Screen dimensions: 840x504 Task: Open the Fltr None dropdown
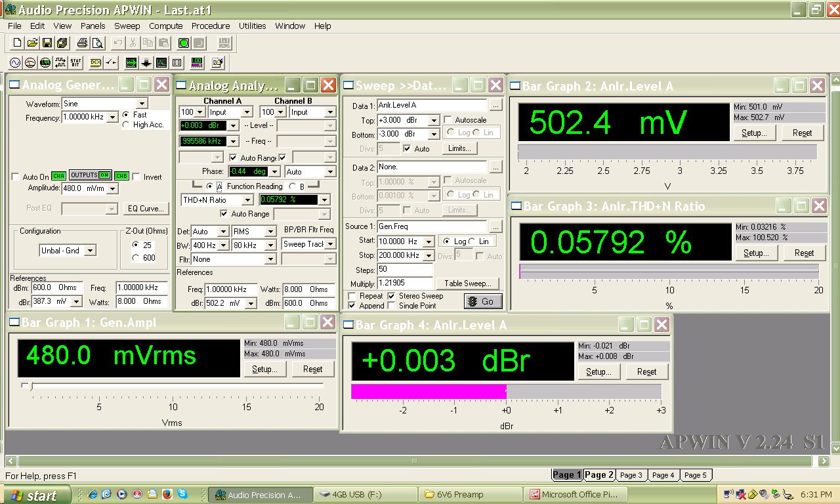coord(270,259)
